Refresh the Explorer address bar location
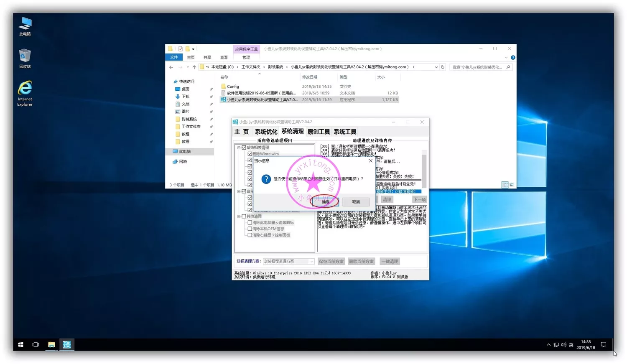The width and height of the screenshot is (627, 364). click(x=443, y=67)
